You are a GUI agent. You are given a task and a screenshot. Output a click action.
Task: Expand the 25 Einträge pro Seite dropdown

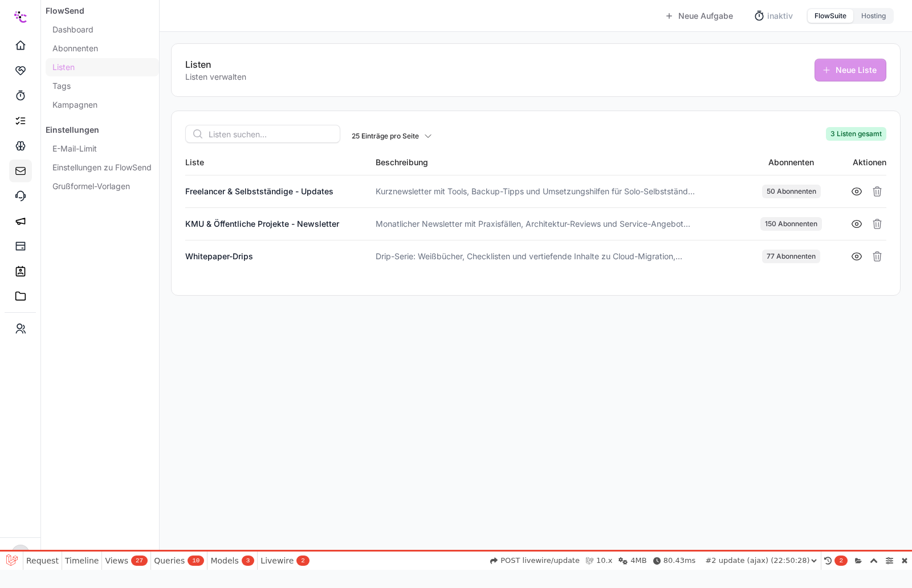coord(392,136)
